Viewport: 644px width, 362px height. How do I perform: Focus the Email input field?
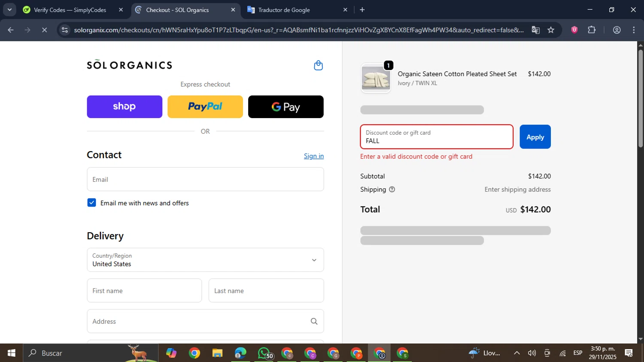tap(205, 179)
